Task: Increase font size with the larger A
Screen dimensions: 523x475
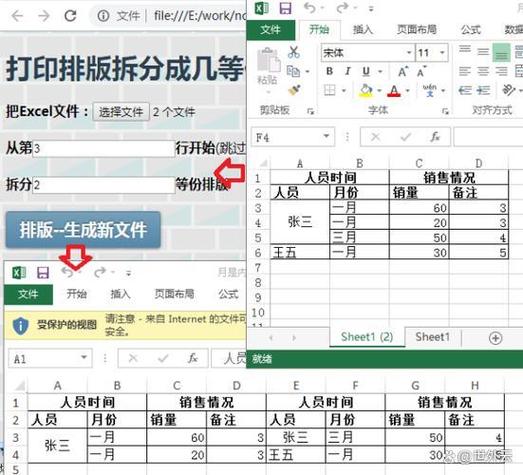Action: tap(403, 71)
